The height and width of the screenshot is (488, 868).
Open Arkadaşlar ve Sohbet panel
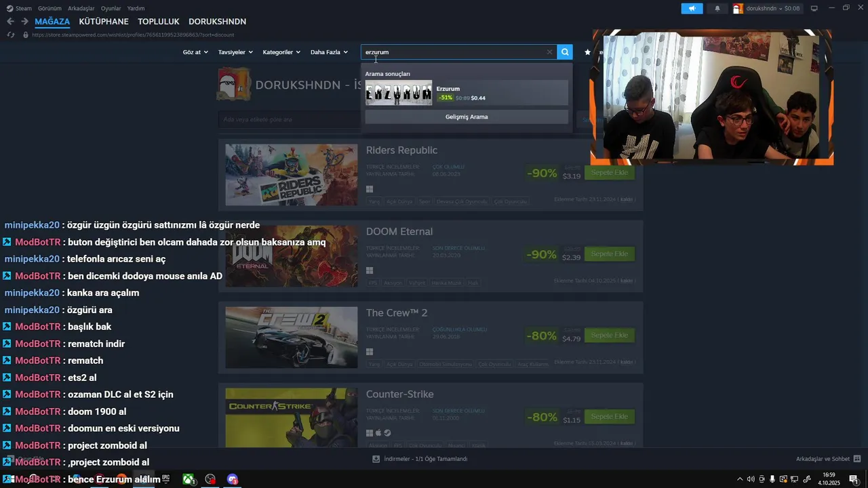[823, 459]
